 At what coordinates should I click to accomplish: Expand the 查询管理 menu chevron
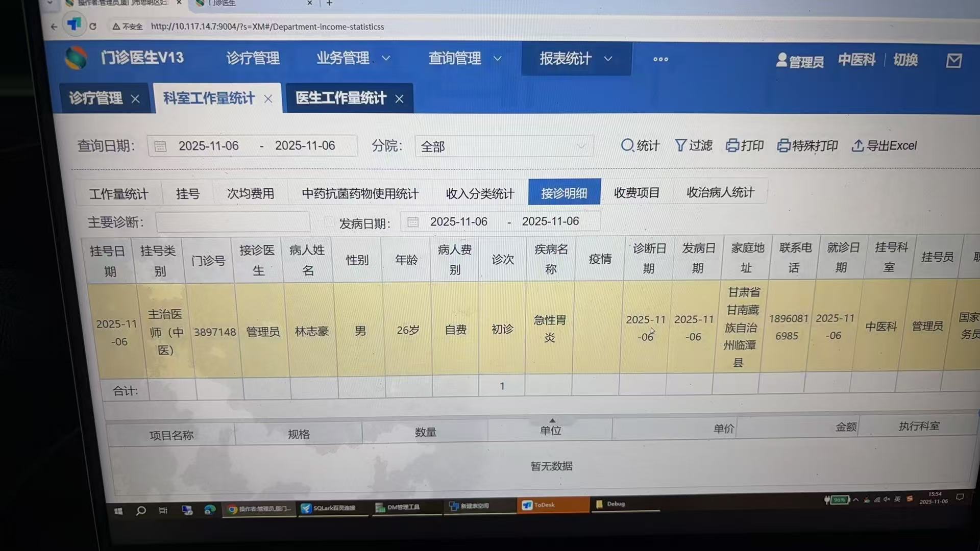pyautogui.click(x=498, y=59)
